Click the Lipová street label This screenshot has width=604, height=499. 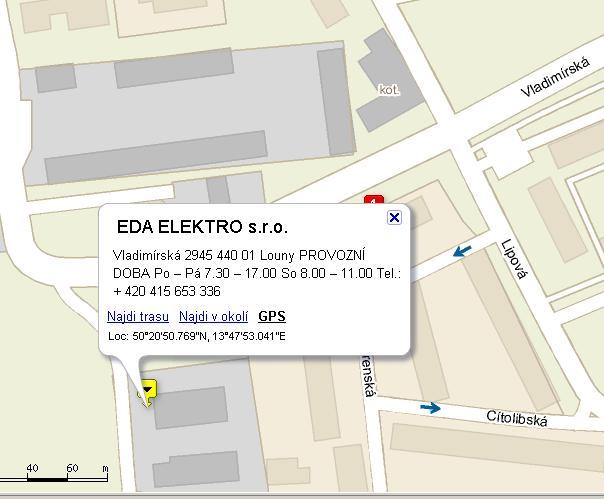(513, 259)
